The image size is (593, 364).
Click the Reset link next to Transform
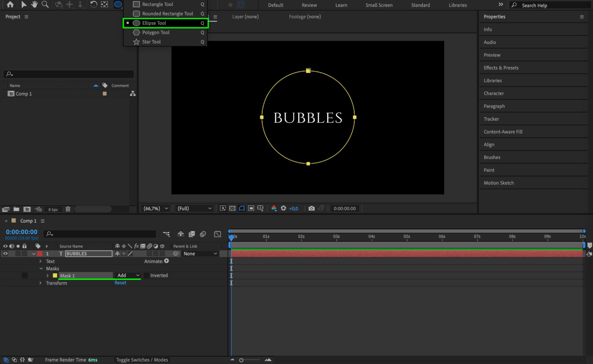(120, 283)
